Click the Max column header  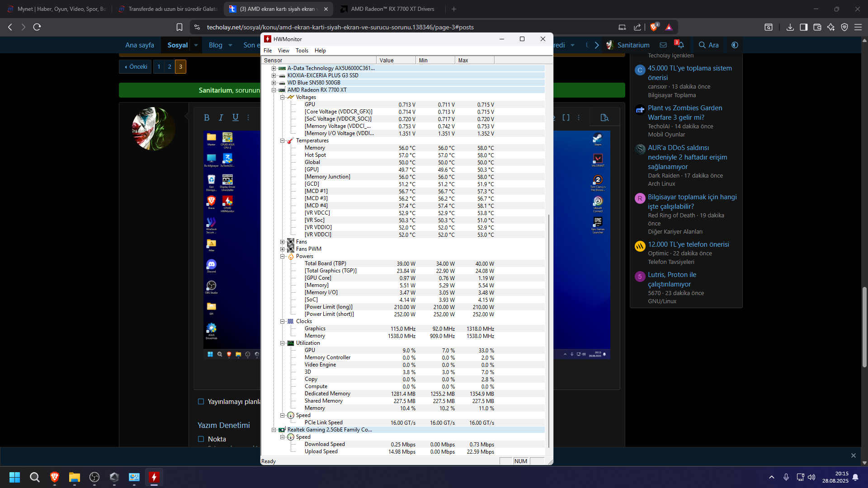(474, 60)
